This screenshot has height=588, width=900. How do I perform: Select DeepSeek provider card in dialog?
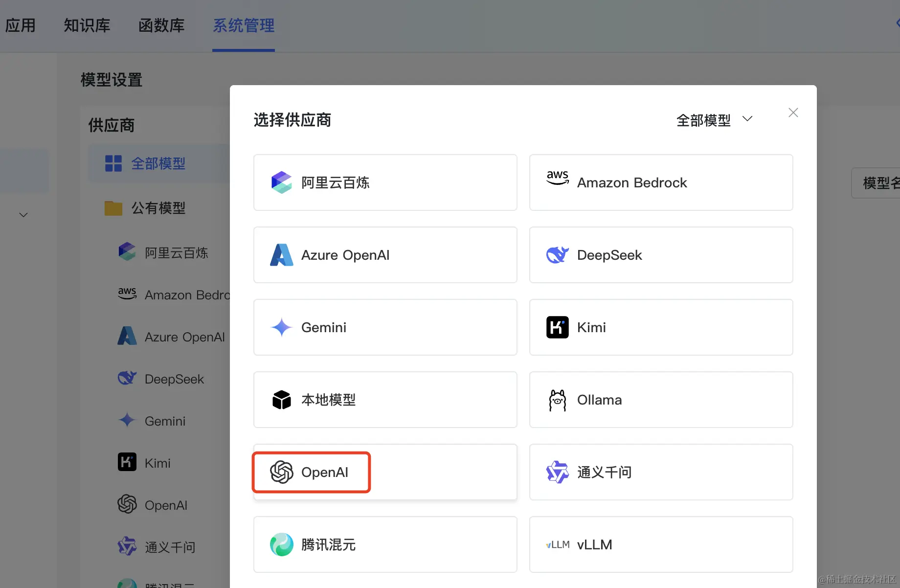click(661, 255)
